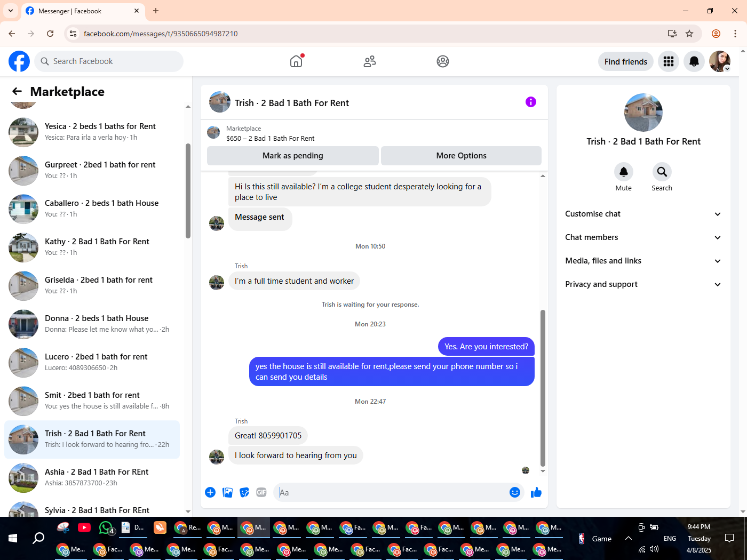
Task: Open Ashia 2 Bad 1 Bath conversation
Action: [92, 477]
